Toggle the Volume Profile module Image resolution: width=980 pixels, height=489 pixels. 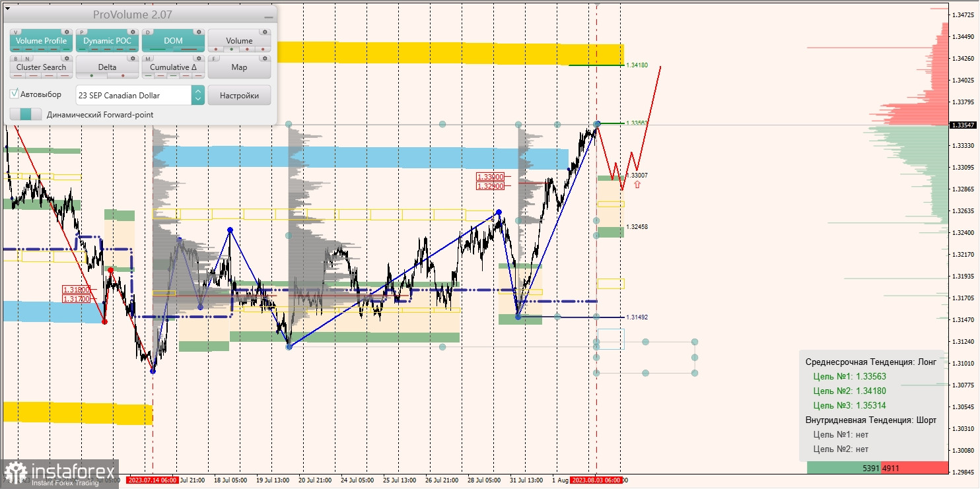click(41, 41)
